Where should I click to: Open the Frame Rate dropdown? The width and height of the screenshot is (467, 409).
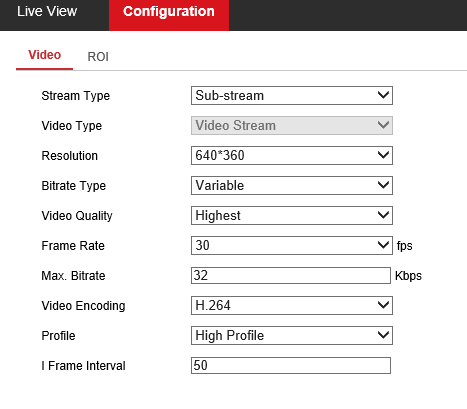point(292,246)
